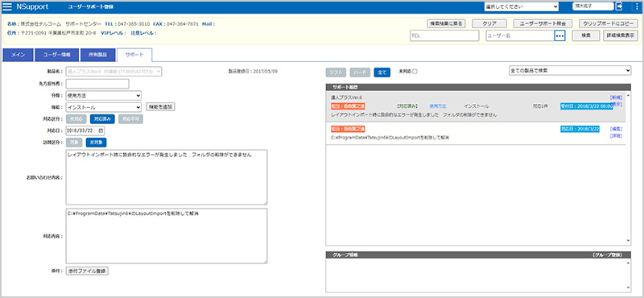Select 対応済み under 対応区分
The image size is (644, 298).
102,118
